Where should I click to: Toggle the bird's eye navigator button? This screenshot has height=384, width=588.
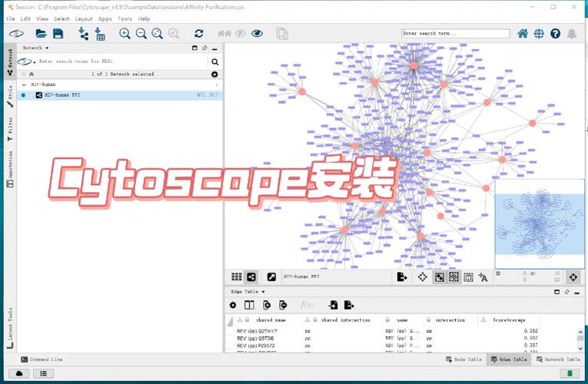(x=573, y=277)
